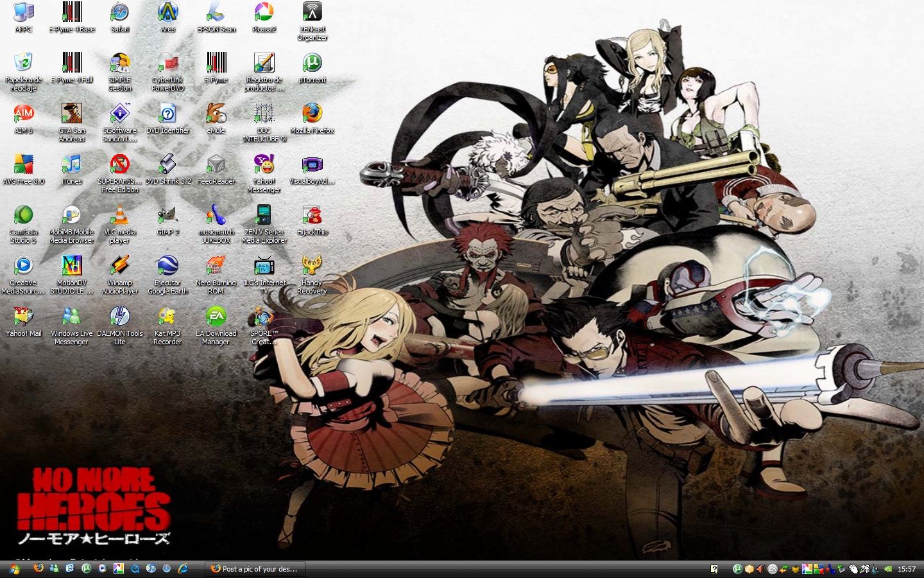Open JLC's Internet TV

tap(264, 275)
